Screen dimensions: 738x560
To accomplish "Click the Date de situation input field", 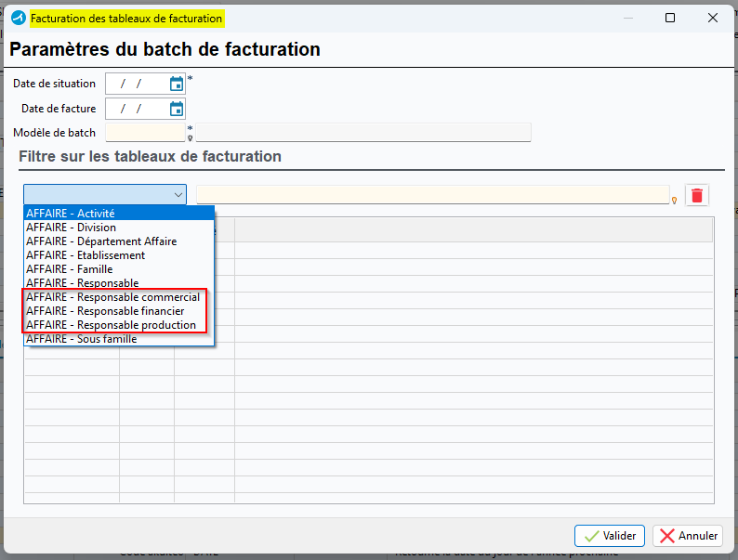I will pyautogui.click(x=136, y=84).
